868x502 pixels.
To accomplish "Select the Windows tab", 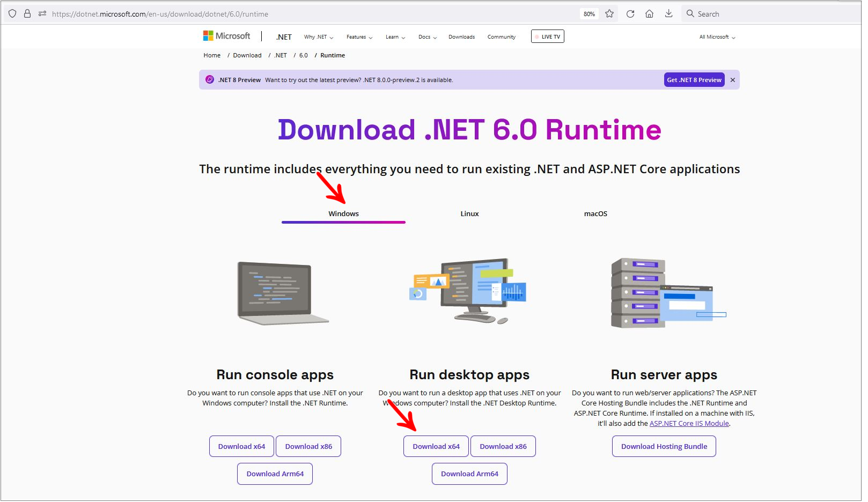I will tap(344, 213).
